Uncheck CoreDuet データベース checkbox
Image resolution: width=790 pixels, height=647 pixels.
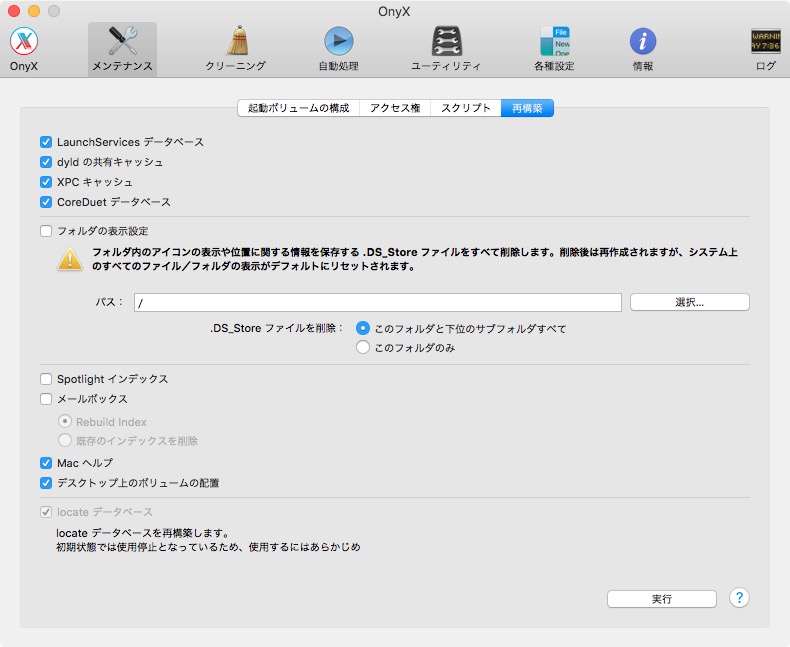click(x=46, y=202)
